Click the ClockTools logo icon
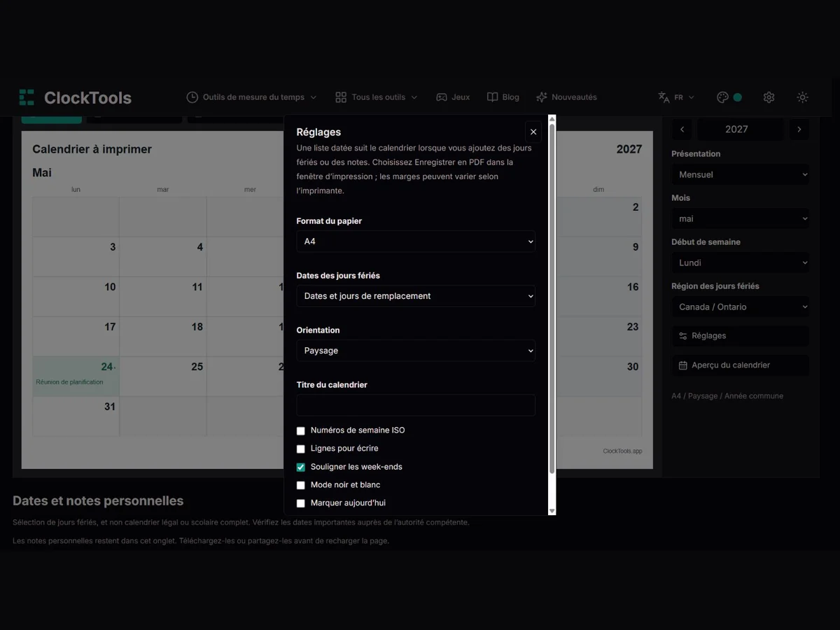Viewport: 840px width, 630px height. (x=27, y=97)
